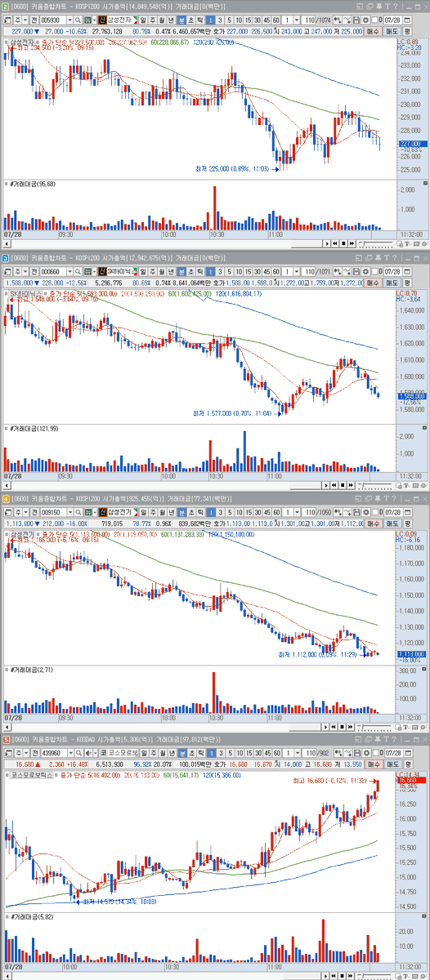The height and width of the screenshot is (980, 430).
Task: Click help question mark in 삼성전기 title bar
Action: coord(395,499)
